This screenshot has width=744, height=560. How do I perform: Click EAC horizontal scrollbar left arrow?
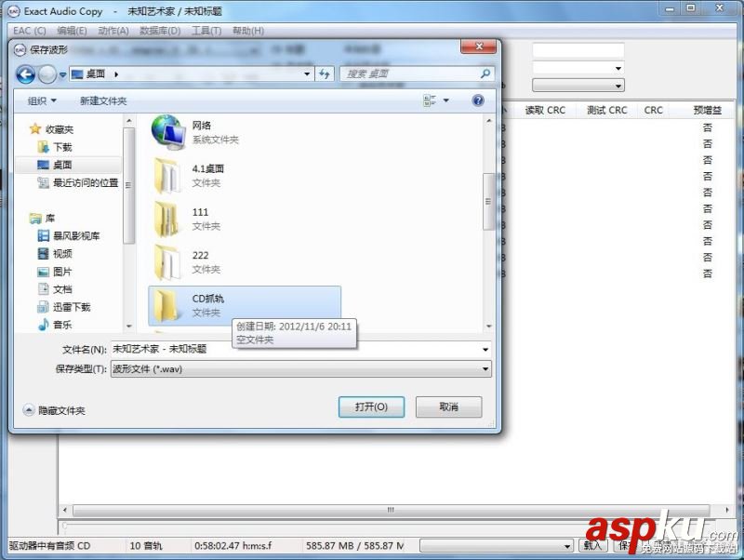point(65,510)
